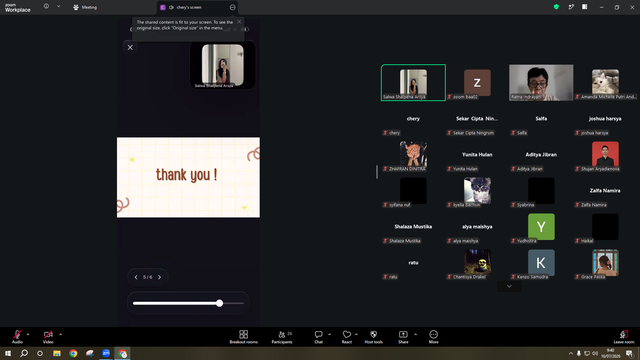Select Yudhotira's green Y tile
640x360 pixels.
click(x=541, y=227)
